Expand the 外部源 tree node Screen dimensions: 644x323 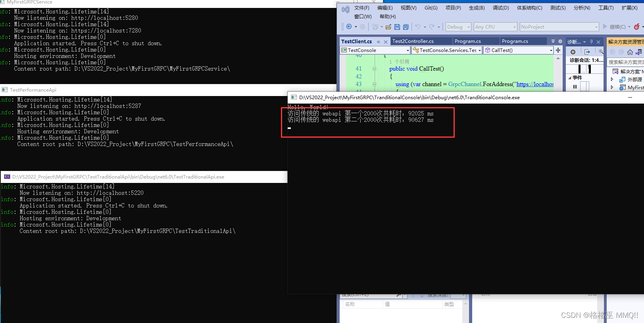pyautogui.click(x=612, y=79)
